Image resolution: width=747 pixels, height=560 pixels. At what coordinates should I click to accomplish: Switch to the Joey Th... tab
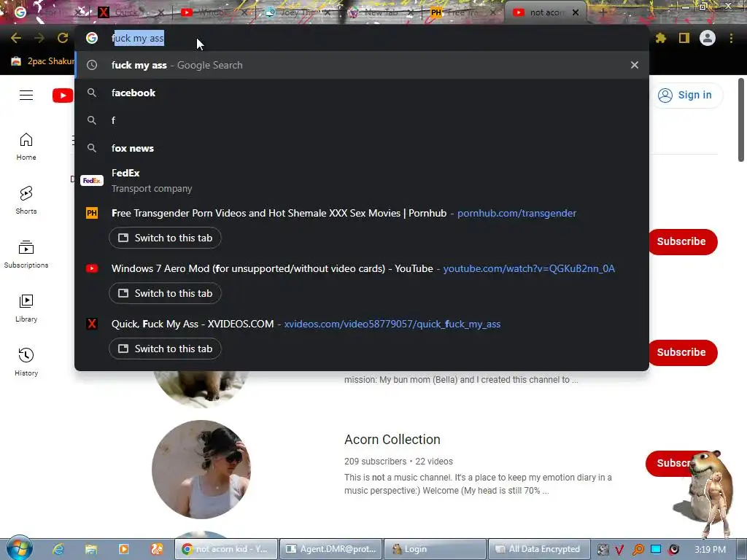tap(296, 12)
